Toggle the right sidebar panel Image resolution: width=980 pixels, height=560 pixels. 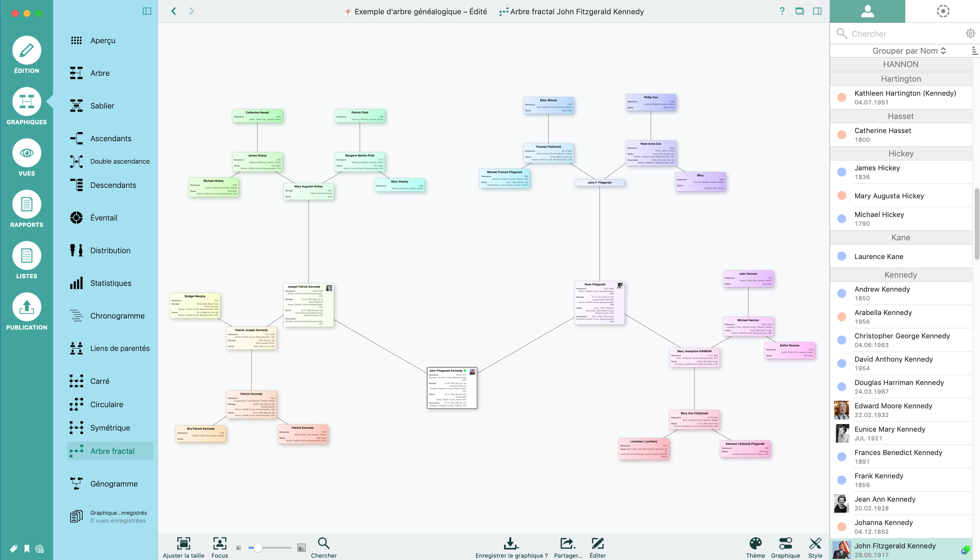pos(817,11)
